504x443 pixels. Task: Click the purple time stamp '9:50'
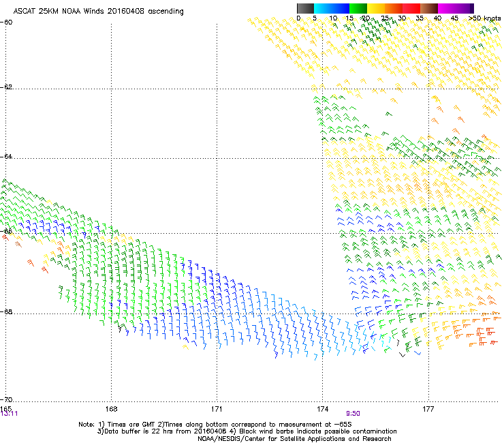(353, 414)
